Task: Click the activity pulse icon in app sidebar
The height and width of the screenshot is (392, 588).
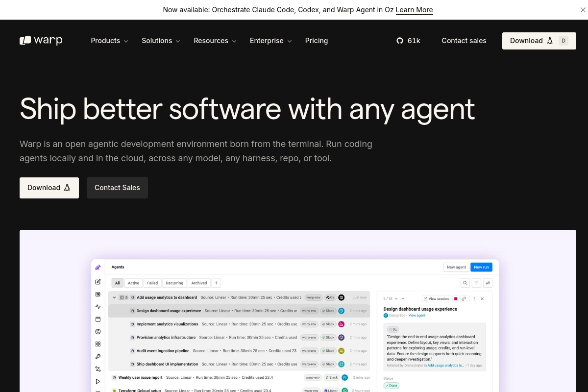Action: (x=98, y=307)
